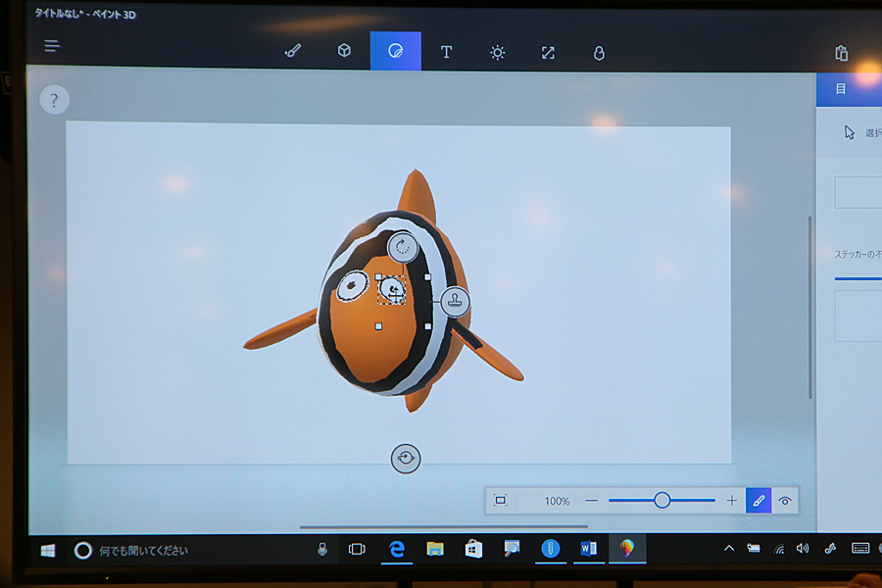Screen dimensions: 882x588
Task: Switch to Word from the taskbar
Action: tap(588, 548)
